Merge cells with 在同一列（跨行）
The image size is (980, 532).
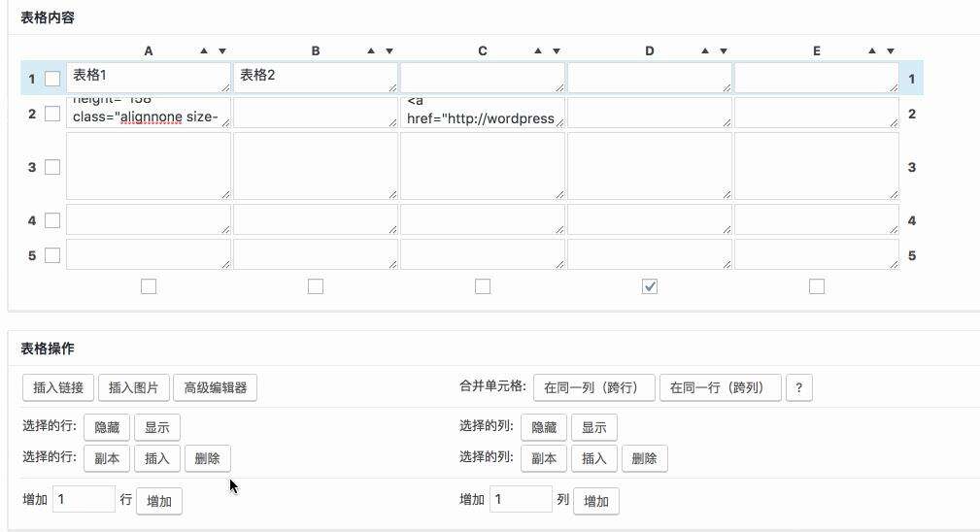593,387
